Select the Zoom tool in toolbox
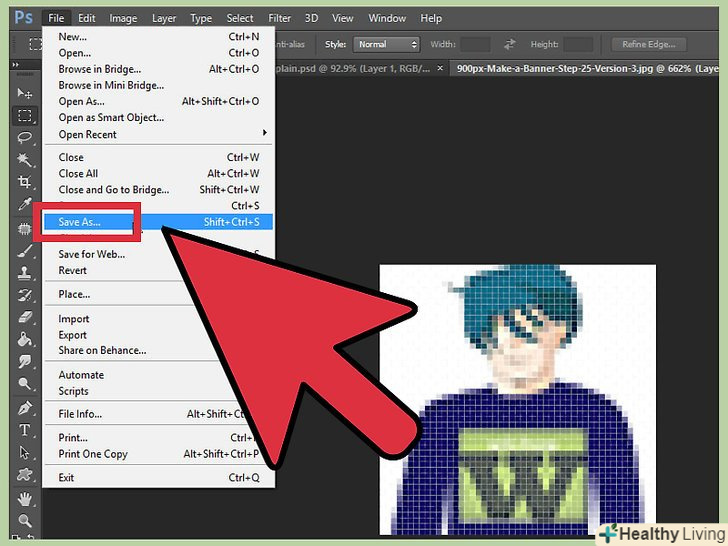 (x=25, y=521)
